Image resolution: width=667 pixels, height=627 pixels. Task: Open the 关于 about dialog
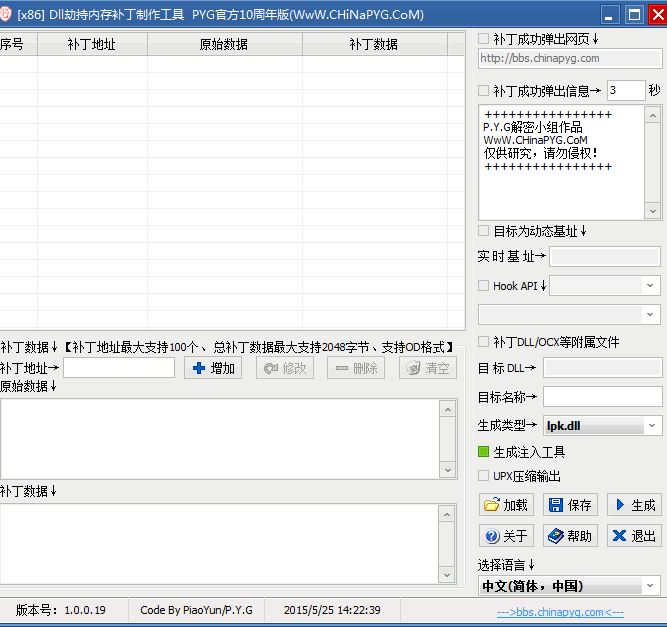[506, 536]
